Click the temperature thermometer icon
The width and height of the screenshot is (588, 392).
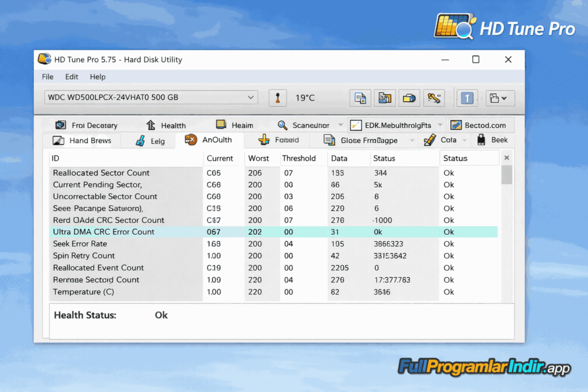pos(278,98)
